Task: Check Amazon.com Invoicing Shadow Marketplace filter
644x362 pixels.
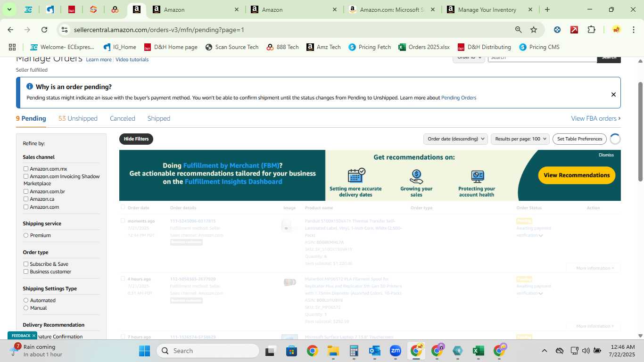Action: pyautogui.click(x=26, y=176)
